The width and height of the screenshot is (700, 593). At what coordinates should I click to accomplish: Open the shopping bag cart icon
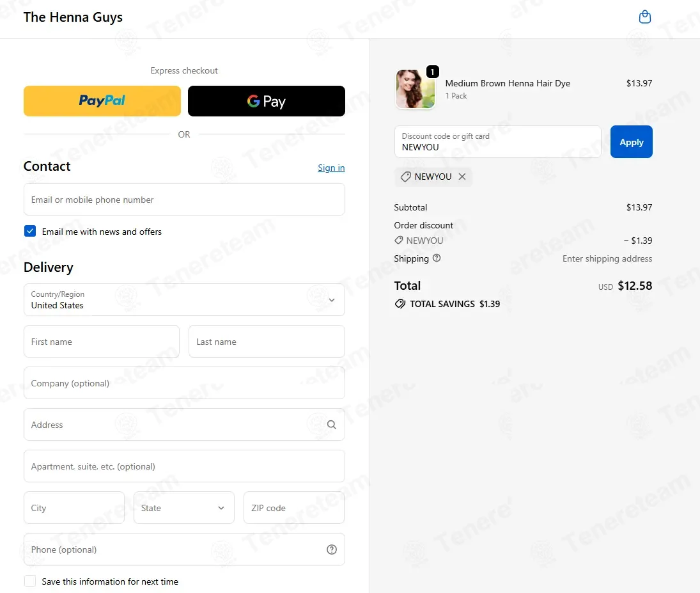click(644, 17)
